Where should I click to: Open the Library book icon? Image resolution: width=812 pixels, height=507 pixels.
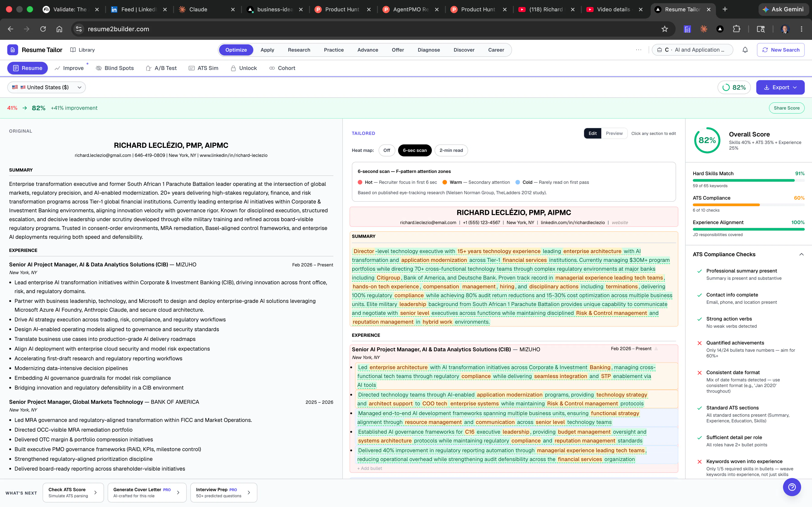click(x=73, y=50)
